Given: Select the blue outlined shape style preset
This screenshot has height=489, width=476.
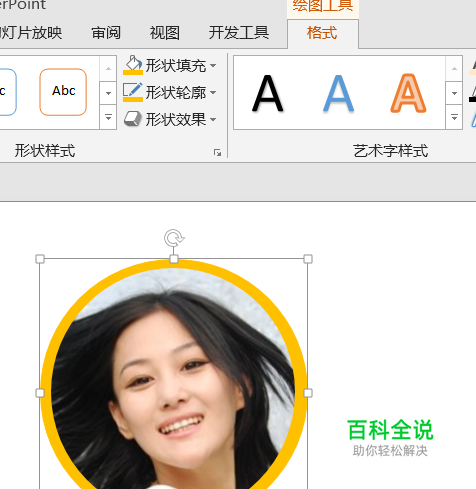Looking at the screenshot, I should coord(7,92).
